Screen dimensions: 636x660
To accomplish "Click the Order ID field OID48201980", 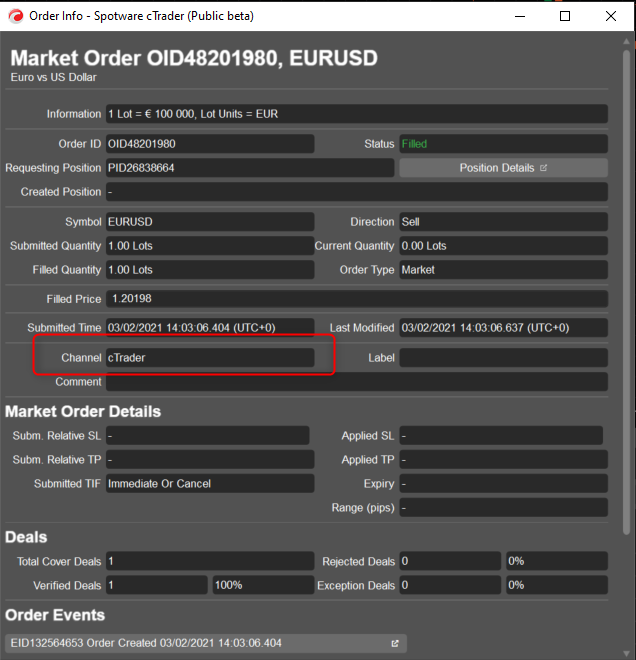I will click(x=210, y=144).
